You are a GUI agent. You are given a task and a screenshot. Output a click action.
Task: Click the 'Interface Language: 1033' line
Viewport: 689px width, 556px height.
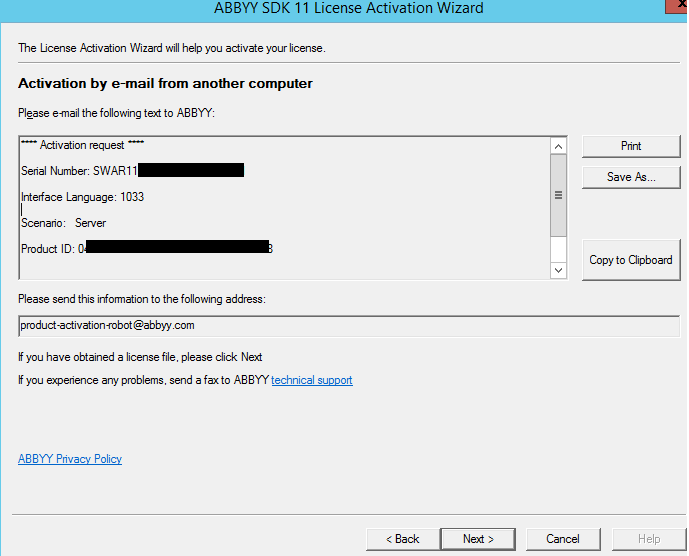point(83,197)
